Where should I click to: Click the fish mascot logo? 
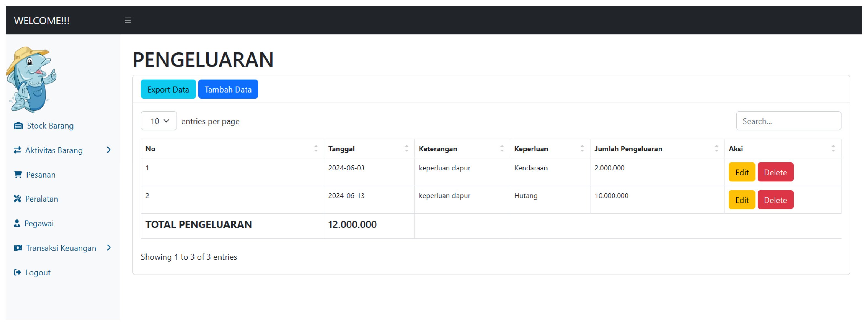(31, 80)
